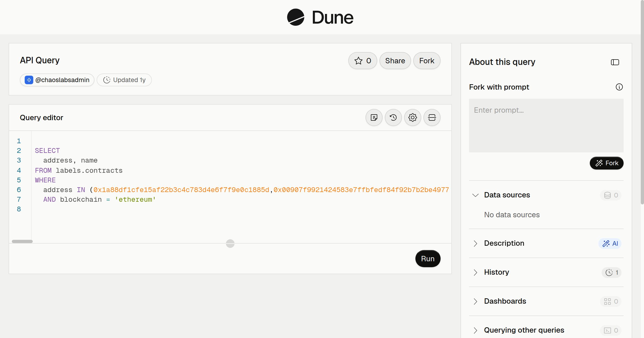This screenshot has height=338, width=644.
Task: Click 'labels.contracts' in the query
Action: pos(89,171)
